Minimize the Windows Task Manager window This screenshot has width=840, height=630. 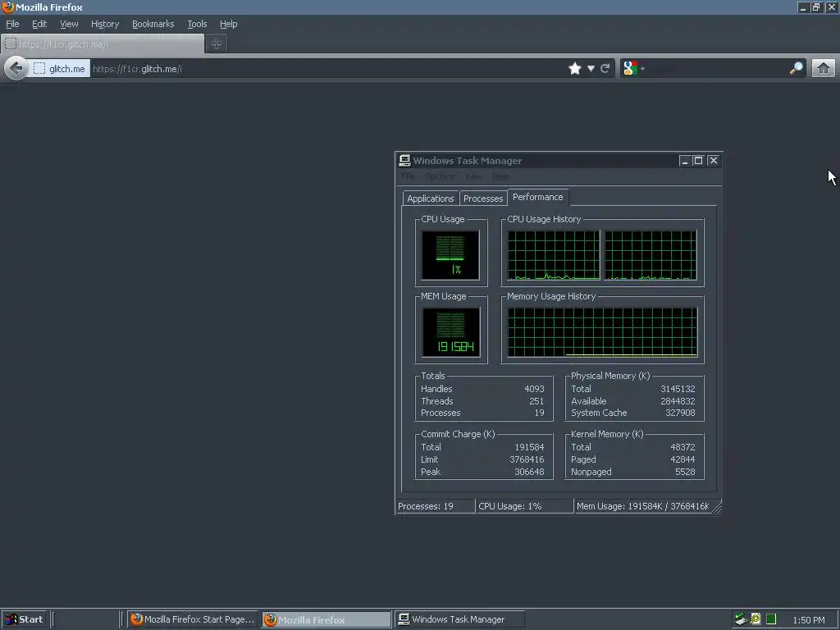tap(685, 161)
